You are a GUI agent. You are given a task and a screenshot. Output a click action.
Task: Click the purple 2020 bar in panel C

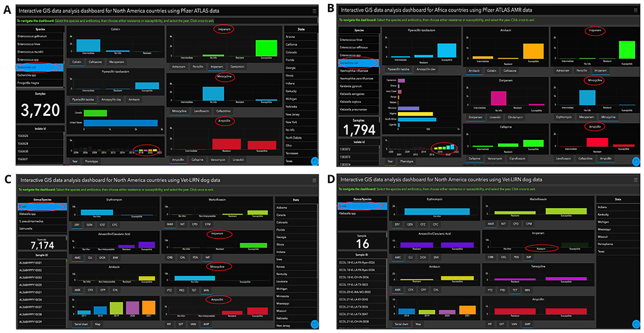pyautogui.click(x=133, y=307)
